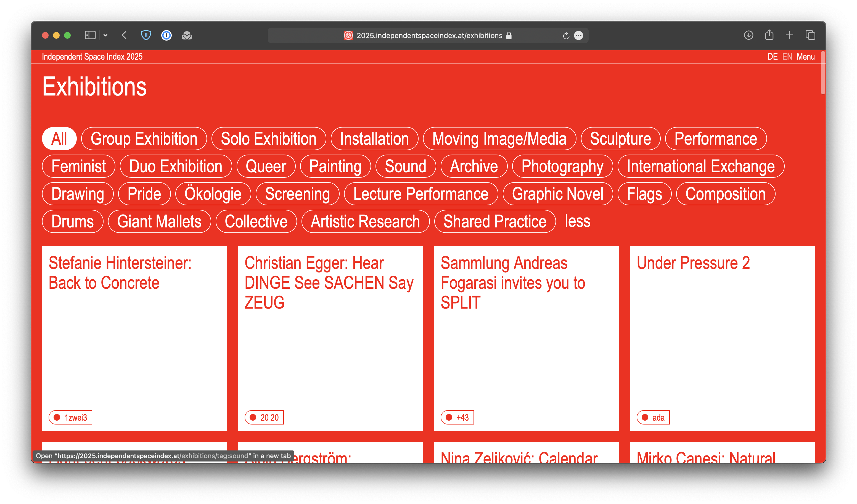Open the 1Password extension icon
This screenshot has height=504, width=857.
(x=166, y=35)
